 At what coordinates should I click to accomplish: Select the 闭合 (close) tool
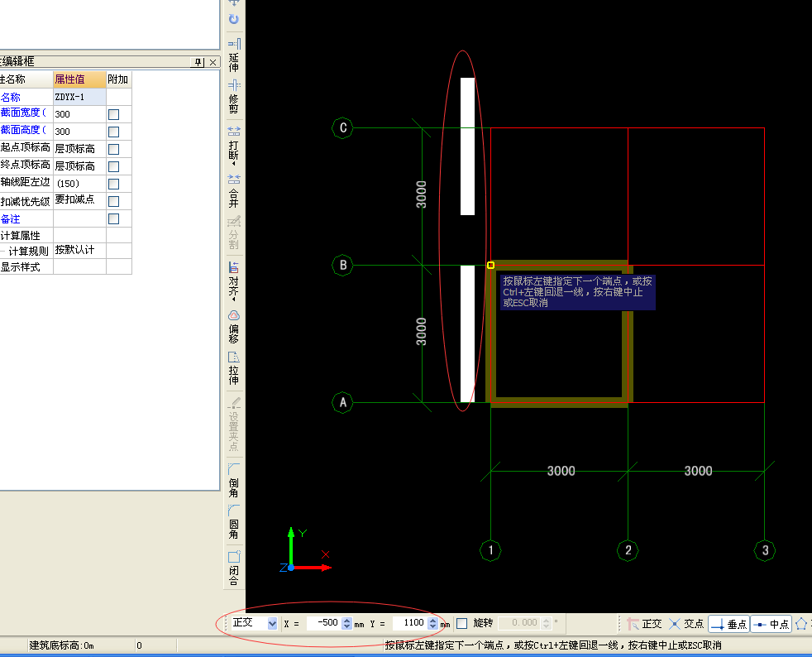pos(234,568)
